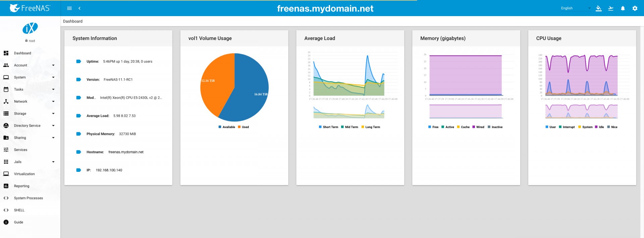The height and width of the screenshot is (238, 644).
Task: Click the System Processes code icon
Action: pos(6,198)
